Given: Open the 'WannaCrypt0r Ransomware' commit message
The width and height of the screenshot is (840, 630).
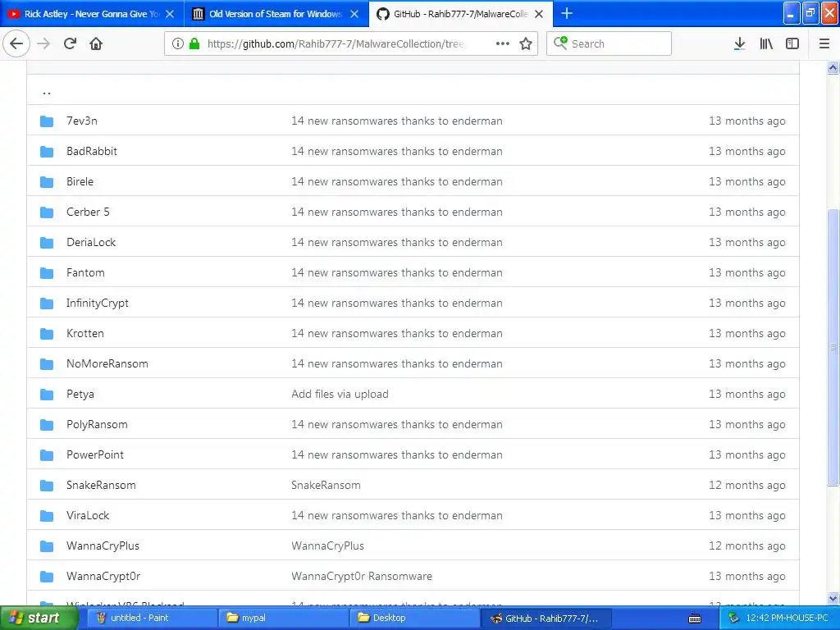Looking at the screenshot, I should 362,577.
